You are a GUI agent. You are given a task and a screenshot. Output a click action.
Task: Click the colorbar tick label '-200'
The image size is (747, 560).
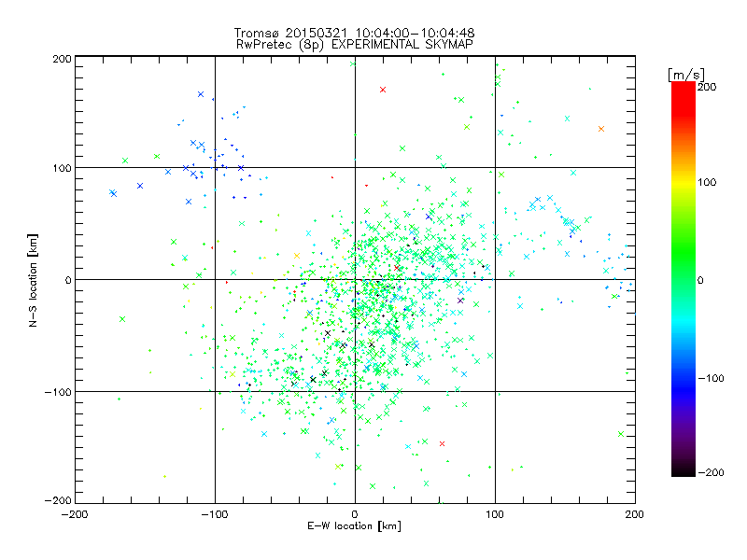click(x=711, y=472)
